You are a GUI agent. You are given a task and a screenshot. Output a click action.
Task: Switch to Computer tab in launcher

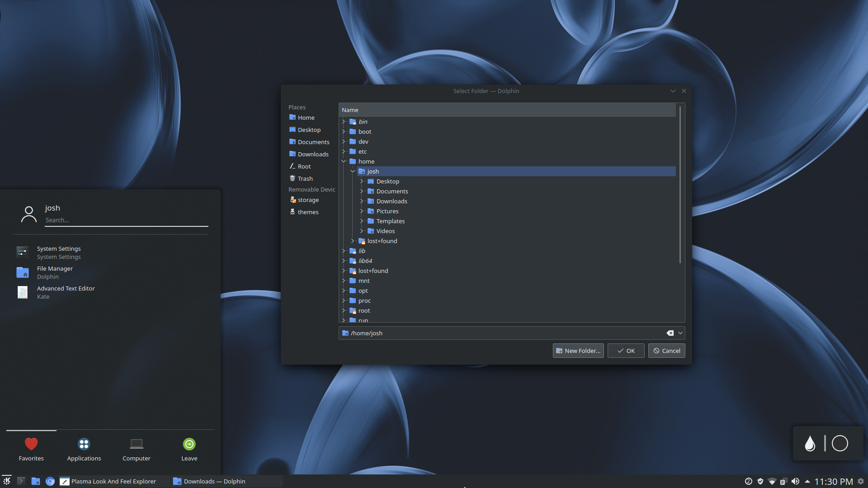click(x=137, y=450)
